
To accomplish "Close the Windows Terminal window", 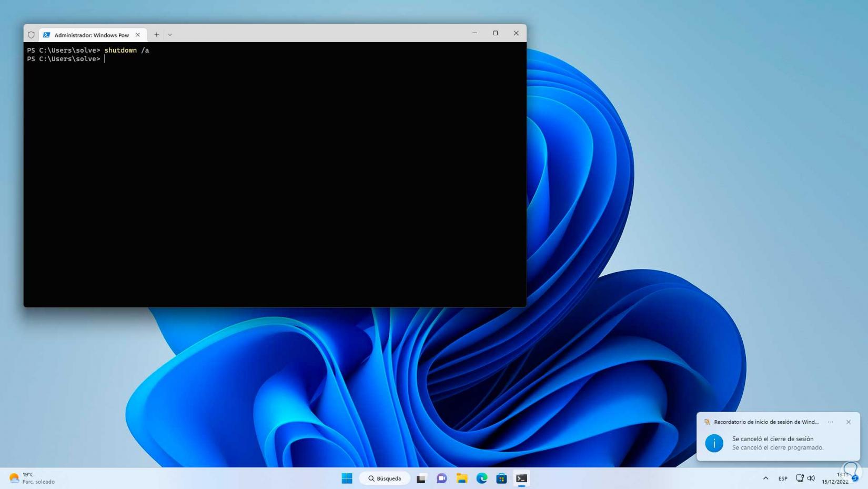I will point(516,33).
